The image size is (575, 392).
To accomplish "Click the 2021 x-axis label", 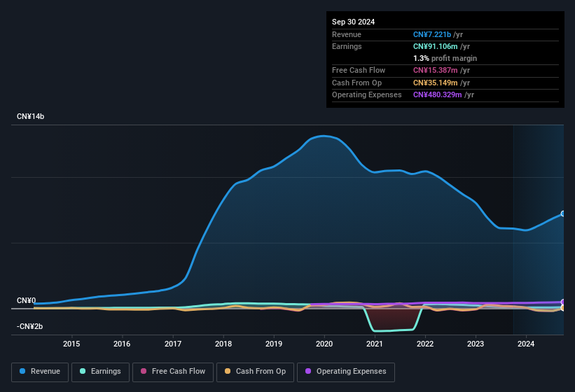I will click(375, 344).
